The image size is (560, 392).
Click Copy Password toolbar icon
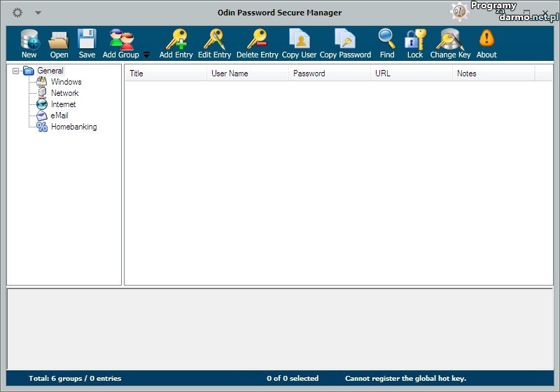coord(345,41)
